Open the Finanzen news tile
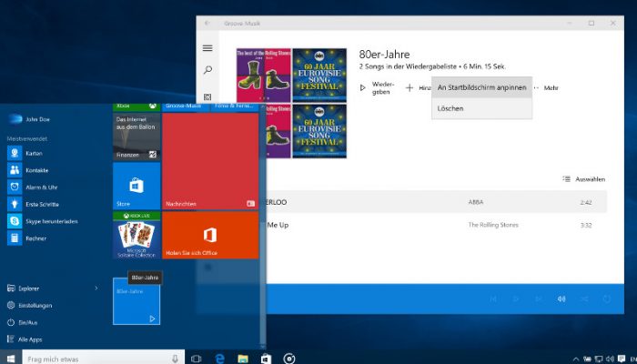This screenshot has width=637, height=364. pyautogui.click(x=136, y=136)
